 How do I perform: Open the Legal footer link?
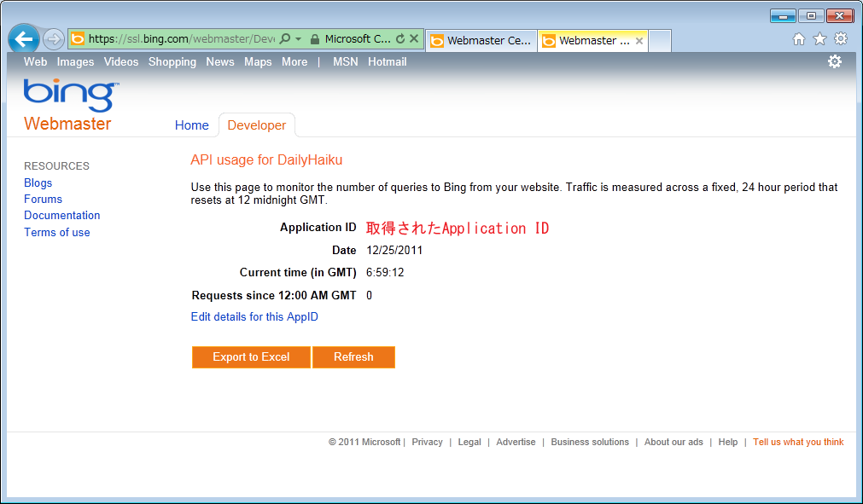click(469, 442)
